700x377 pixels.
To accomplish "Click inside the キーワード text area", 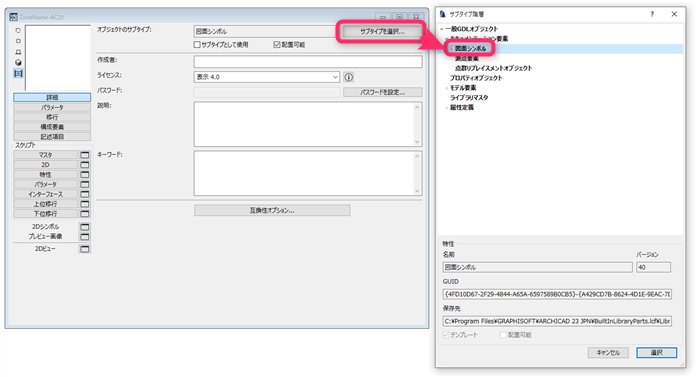I will pos(304,173).
